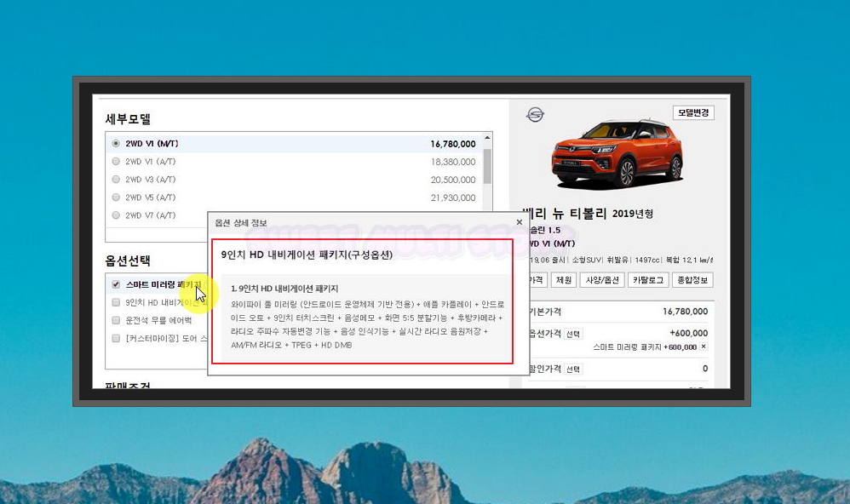Remove the 스마트 미러링 패키지 +600,000 option
This screenshot has height=504, width=850.
[x=704, y=346]
